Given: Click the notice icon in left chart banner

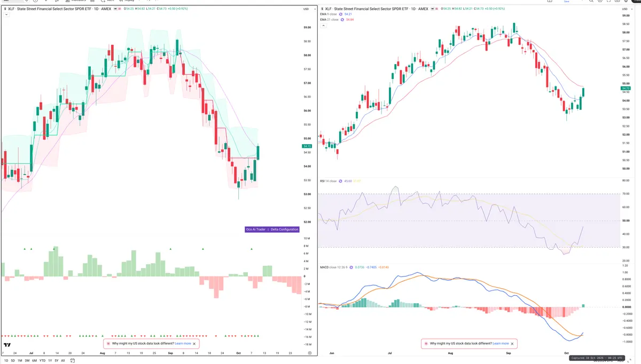Looking at the screenshot, I should (108, 344).
